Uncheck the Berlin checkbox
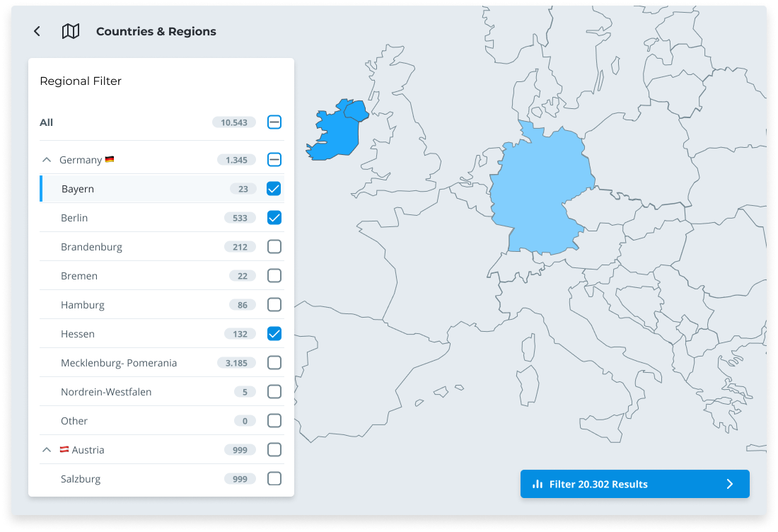This screenshot has height=532, width=778. coord(274,217)
